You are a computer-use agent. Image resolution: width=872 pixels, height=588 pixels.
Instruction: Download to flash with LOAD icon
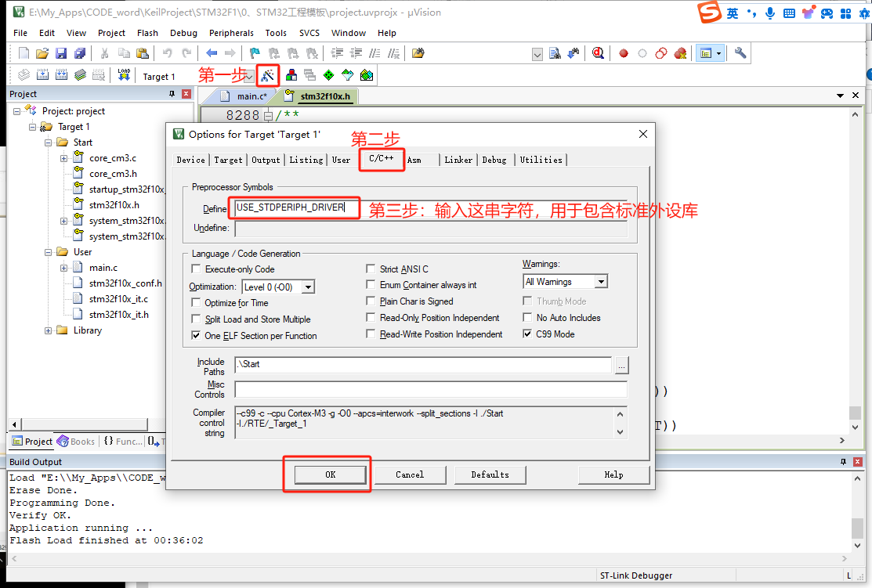(x=124, y=75)
